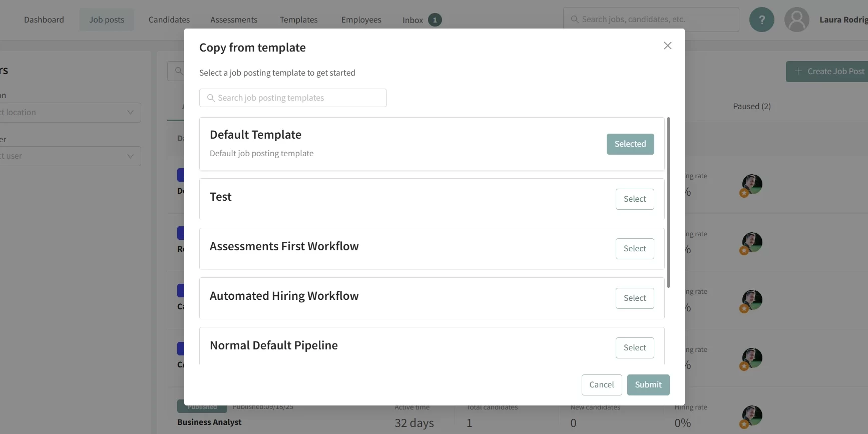The width and height of the screenshot is (868, 434).
Task: Submit the selected template
Action: click(648, 385)
